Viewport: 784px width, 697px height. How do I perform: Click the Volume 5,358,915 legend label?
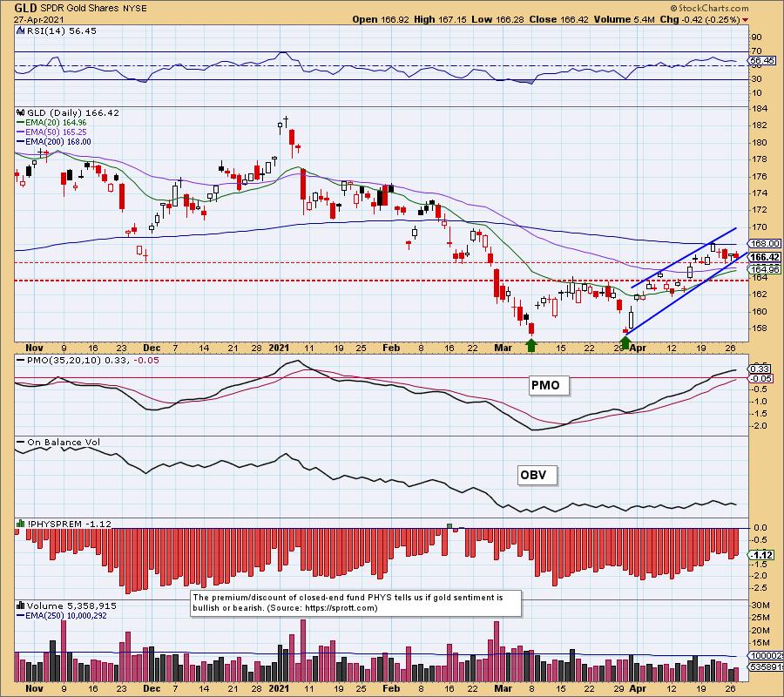[x=71, y=606]
